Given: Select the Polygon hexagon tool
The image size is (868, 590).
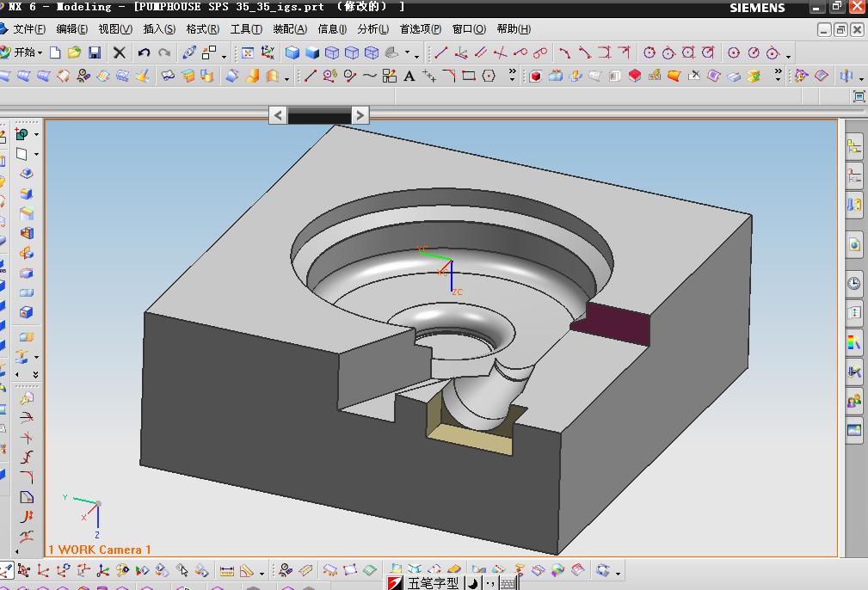Looking at the screenshot, I should click(489, 77).
